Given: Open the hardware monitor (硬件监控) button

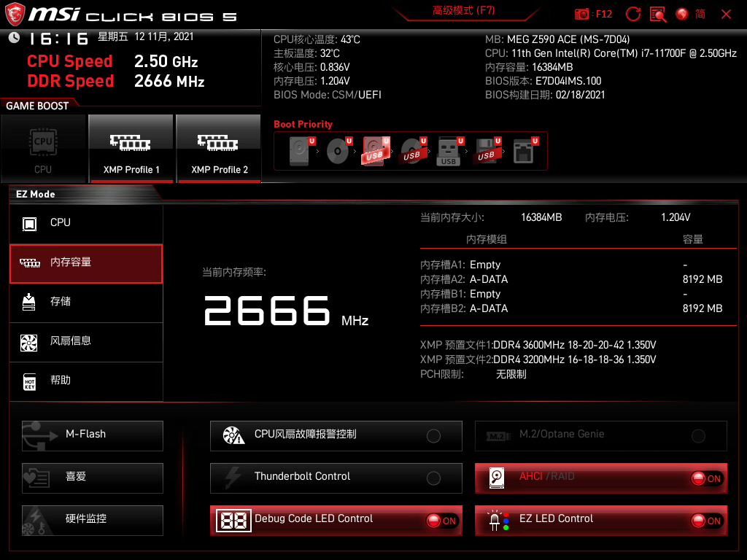Looking at the screenshot, I should 93,520.
